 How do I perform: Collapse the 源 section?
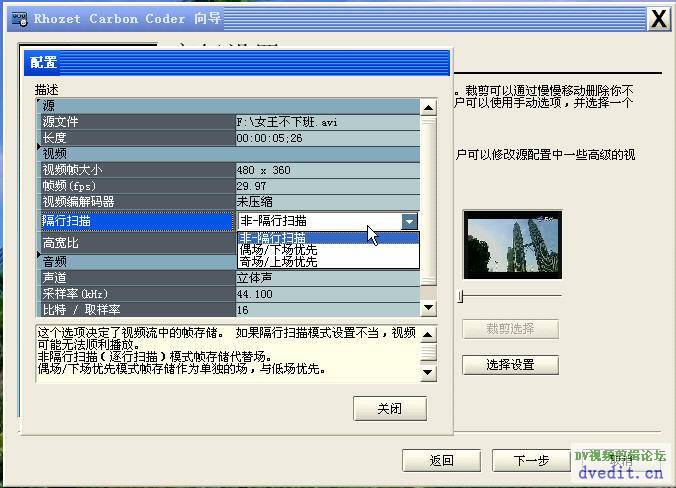(x=39, y=102)
